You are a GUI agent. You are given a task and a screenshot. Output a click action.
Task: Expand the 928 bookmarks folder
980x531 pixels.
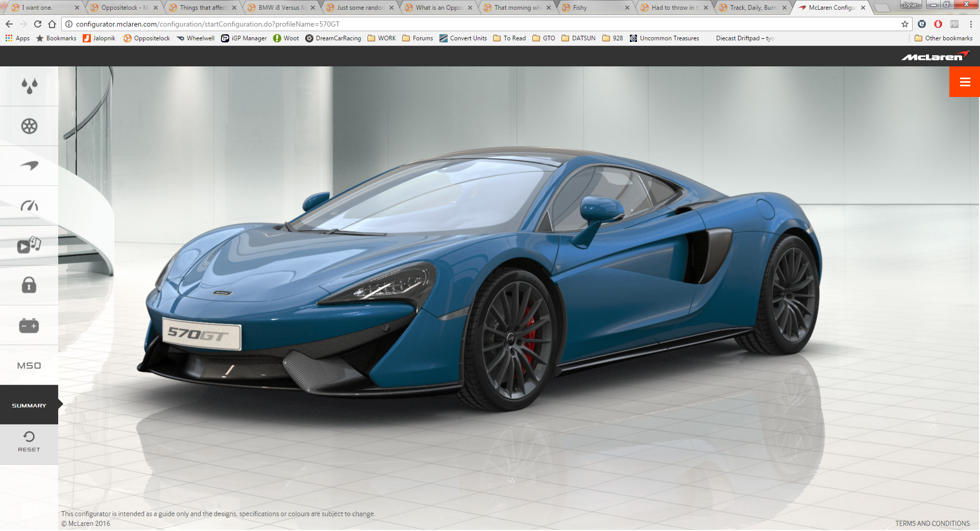(612, 38)
